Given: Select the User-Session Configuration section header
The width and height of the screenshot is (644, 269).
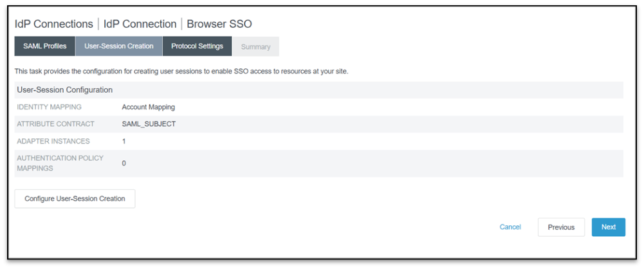Looking at the screenshot, I should (x=65, y=89).
